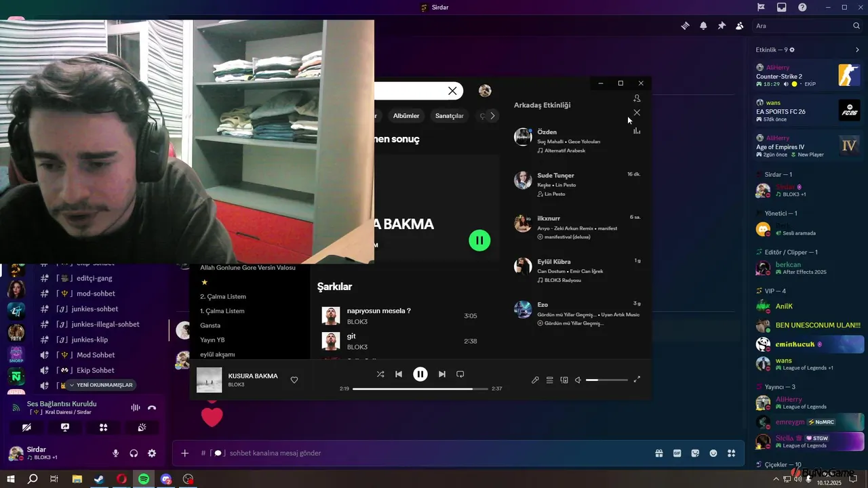Open the Age of Empires IV activity card

(810, 146)
